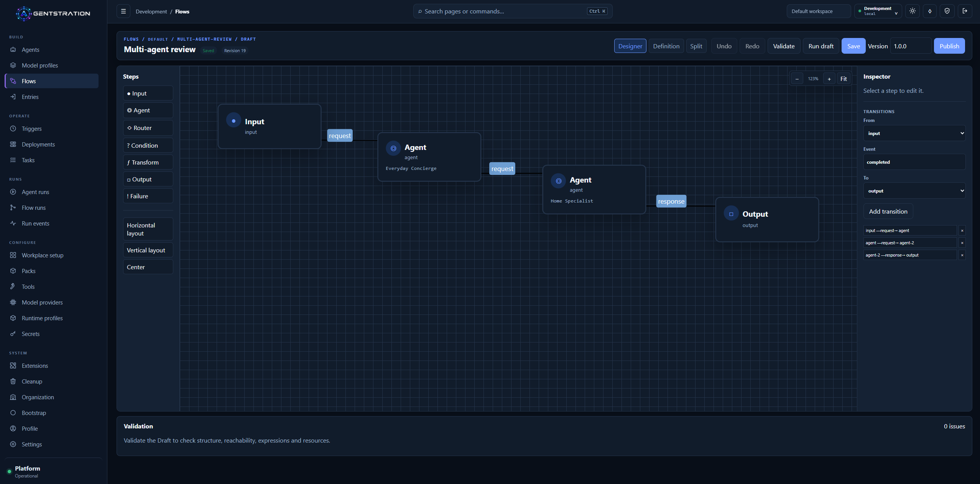Add a Failure step from palette
Viewport: 980px width, 484px height.
click(x=148, y=196)
